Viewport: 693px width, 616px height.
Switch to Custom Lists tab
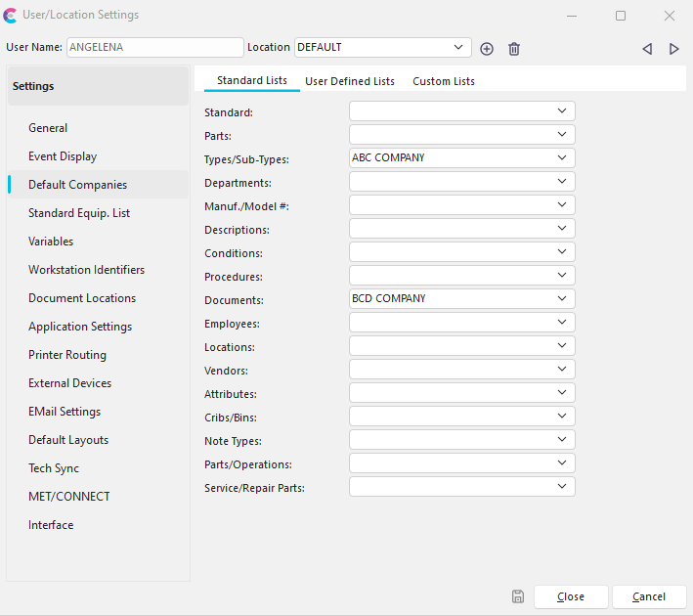point(444,81)
